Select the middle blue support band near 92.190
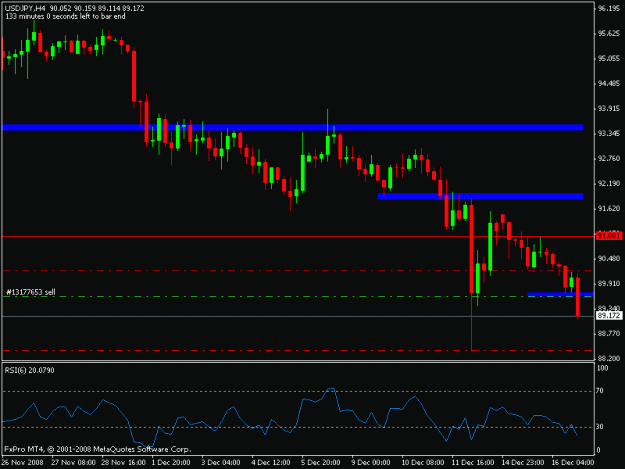Viewport: 625px width, 469px height. pyautogui.click(x=480, y=196)
